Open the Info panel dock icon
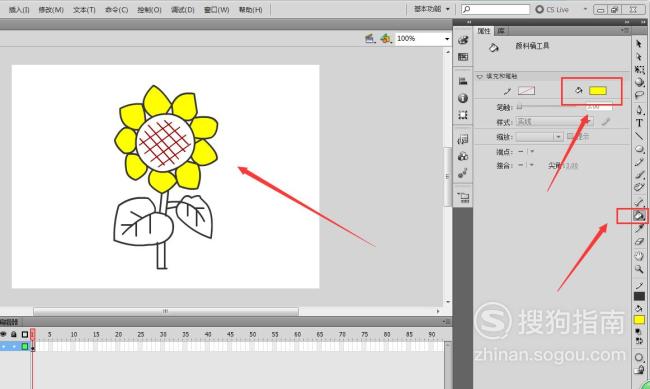650x389 pixels. click(463, 98)
